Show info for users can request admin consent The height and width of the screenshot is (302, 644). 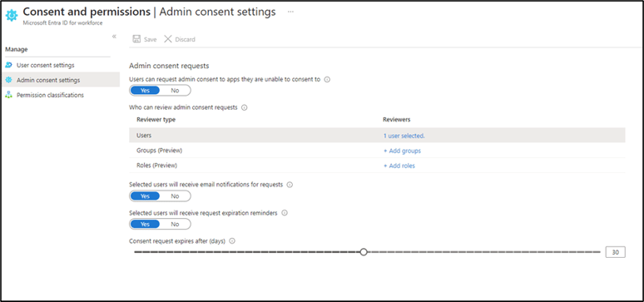coord(327,80)
